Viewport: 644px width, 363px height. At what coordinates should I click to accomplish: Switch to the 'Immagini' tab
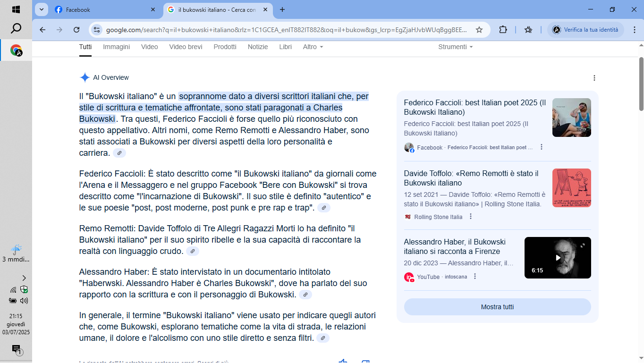116,47
